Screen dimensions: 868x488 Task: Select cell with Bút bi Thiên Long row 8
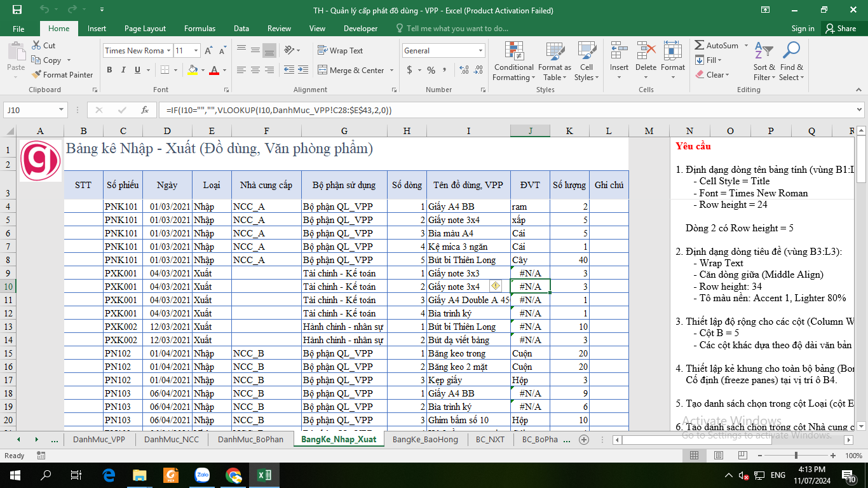click(x=468, y=260)
